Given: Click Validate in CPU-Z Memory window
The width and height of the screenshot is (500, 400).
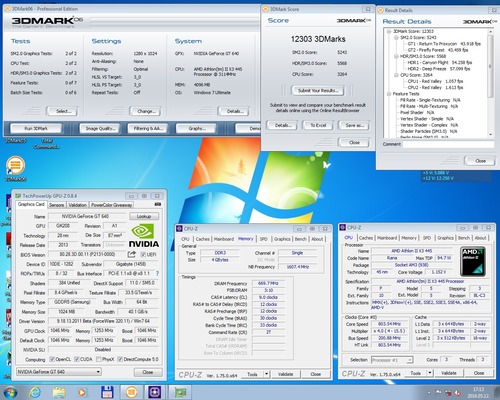Looking at the screenshot, I should pos(285,374).
